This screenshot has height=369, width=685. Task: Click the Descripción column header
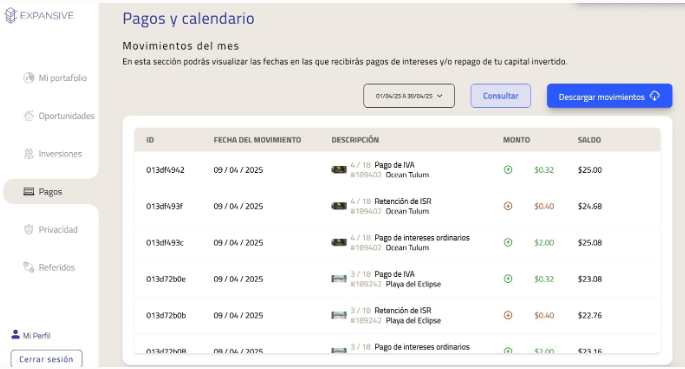pos(355,140)
